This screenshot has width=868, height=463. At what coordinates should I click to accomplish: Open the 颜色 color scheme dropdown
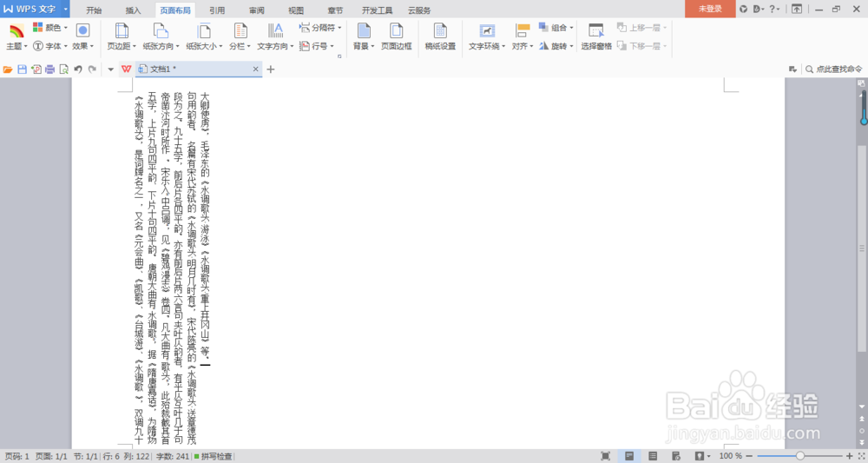[x=49, y=27]
